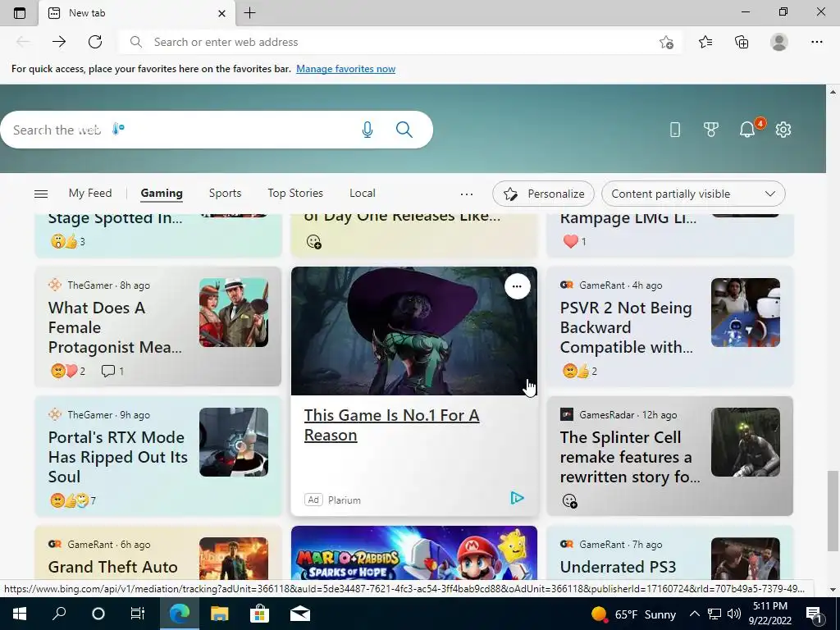
Task: Open the feed hamburger menu icon
Action: 41,194
